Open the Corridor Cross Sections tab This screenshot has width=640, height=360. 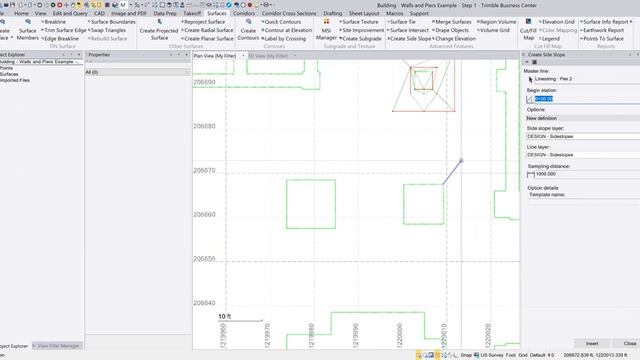coord(289,13)
